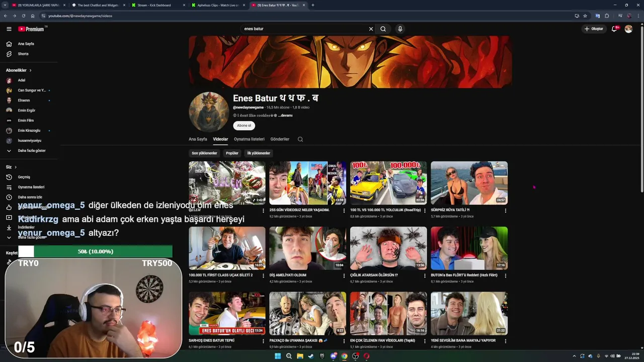Open the notifications bell
Viewport: 644px width, 362px height.
point(614,29)
